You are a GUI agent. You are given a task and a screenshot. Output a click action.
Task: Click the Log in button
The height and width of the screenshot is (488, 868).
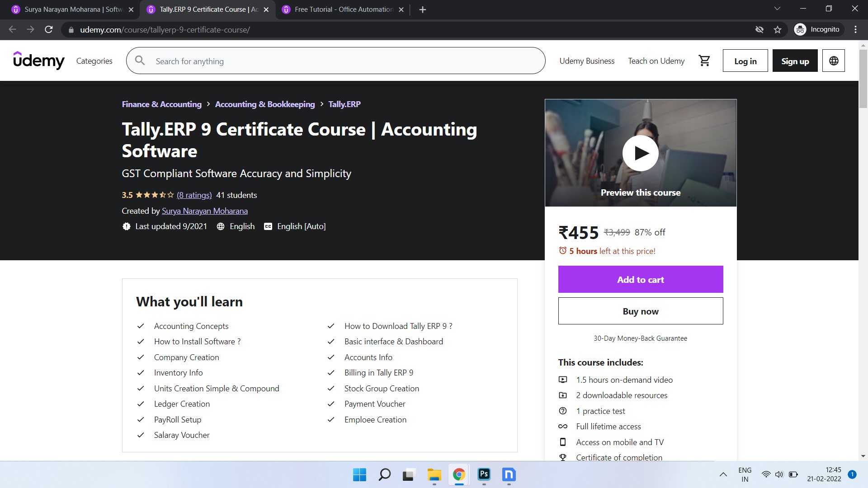point(745,61)
